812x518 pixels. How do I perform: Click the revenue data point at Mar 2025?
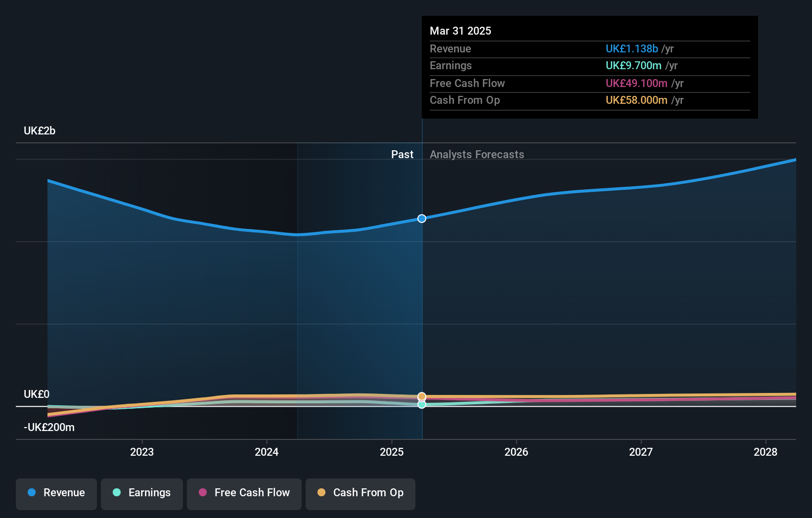coord(422,218)
